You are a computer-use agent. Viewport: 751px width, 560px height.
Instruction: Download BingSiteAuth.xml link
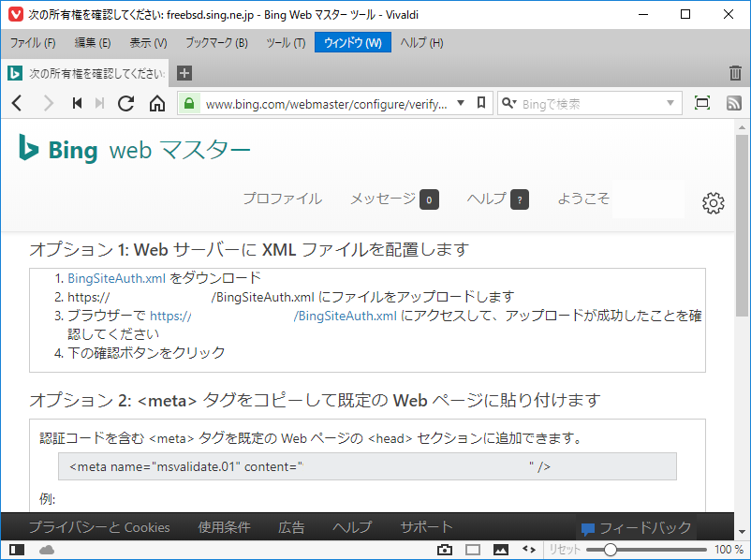click(116, 278)
